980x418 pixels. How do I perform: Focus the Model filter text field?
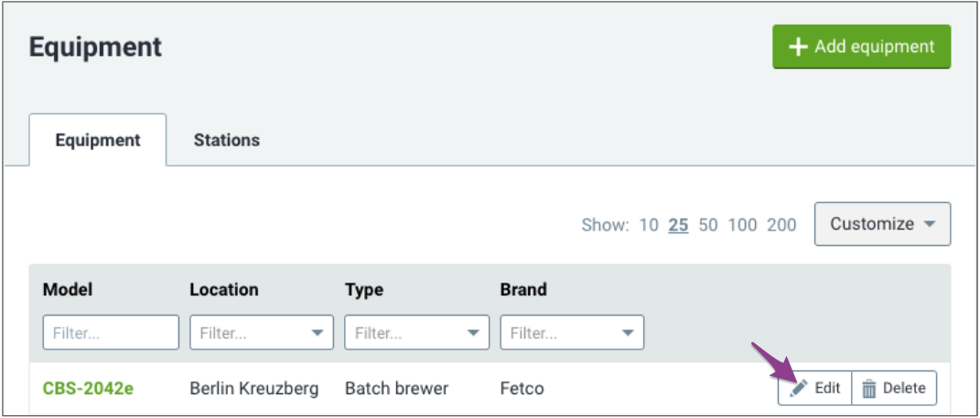tap(111, 332)
